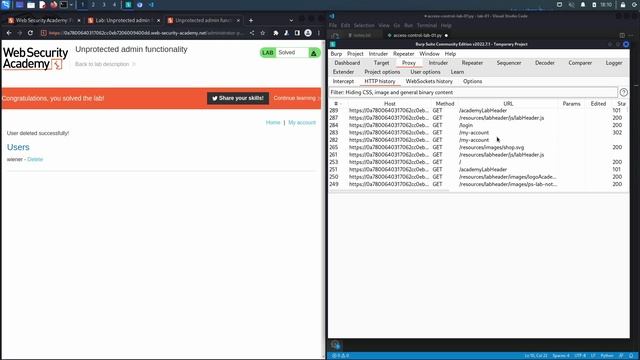Select the Burp Suite taskbar window icon
Viewport: 640px width, 360px height.
[128, 4]
